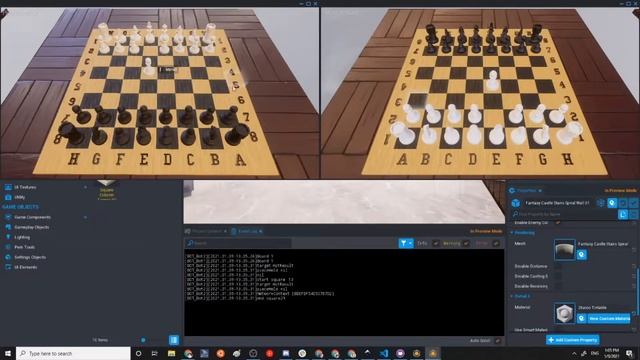Image resolution: width=640 pixels, height=360 pixels.
Task: Toggle the Disable Distance checkbox
Action: click(558, 266)
